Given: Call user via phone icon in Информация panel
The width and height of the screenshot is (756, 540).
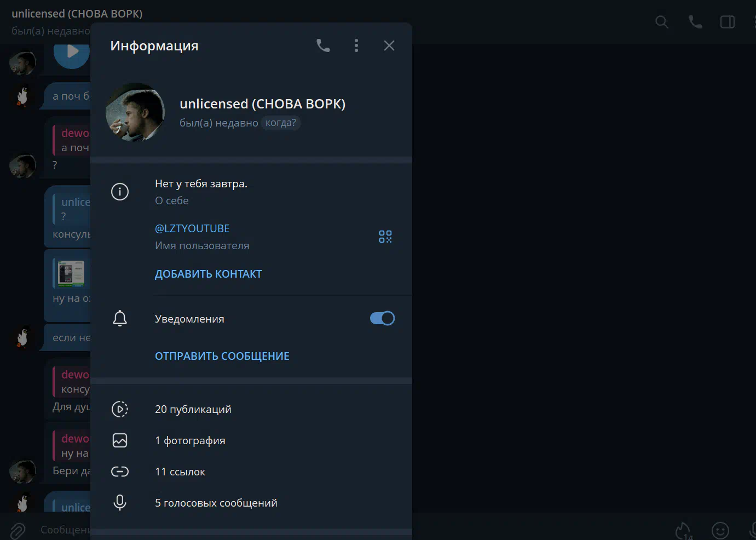Looking at the screenshot, I should (323, 45).
